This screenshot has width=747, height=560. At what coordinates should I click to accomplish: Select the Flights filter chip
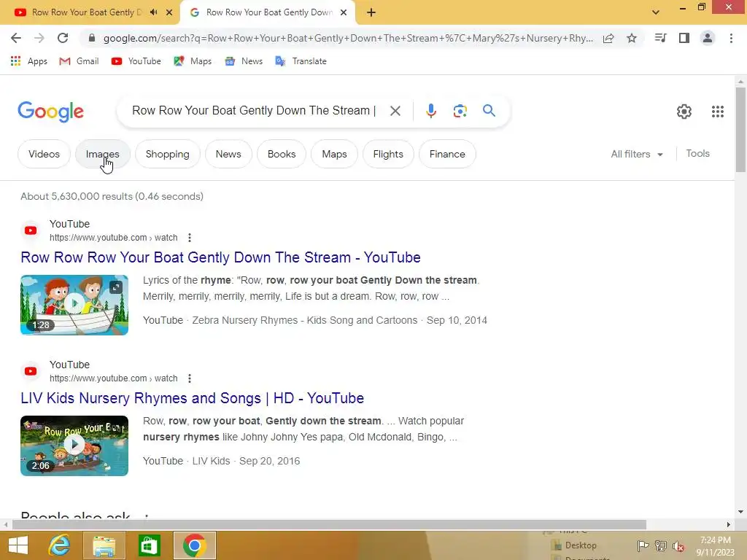(388, 154)
